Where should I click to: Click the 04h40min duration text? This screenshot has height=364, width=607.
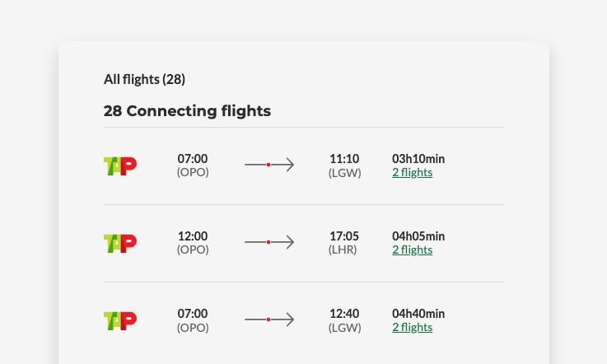click(x=418, y=314)
